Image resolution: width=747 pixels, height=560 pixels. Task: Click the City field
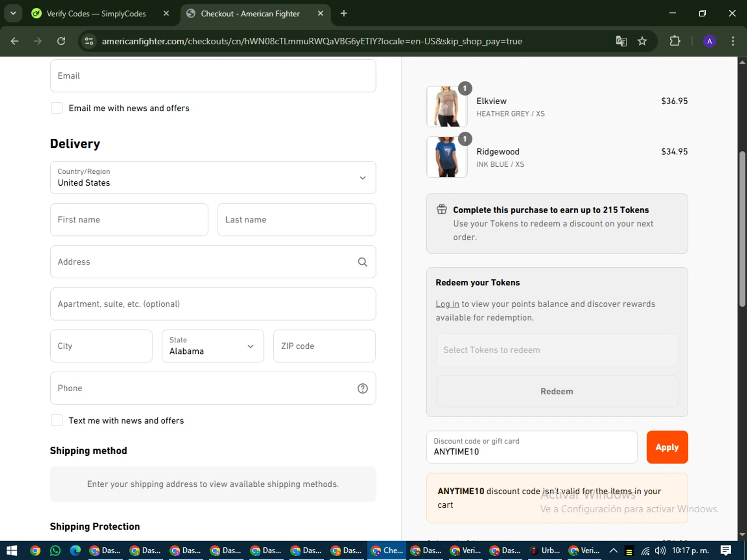point(101,346)
